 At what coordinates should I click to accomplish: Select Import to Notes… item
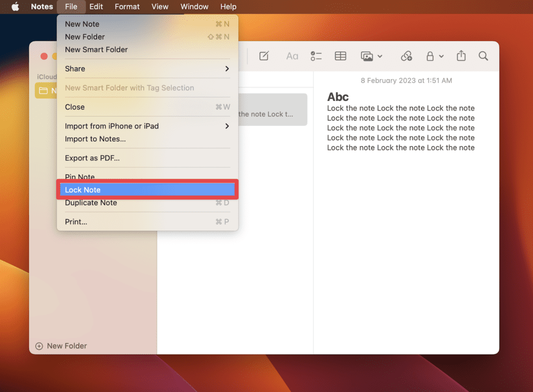[147, 139]
